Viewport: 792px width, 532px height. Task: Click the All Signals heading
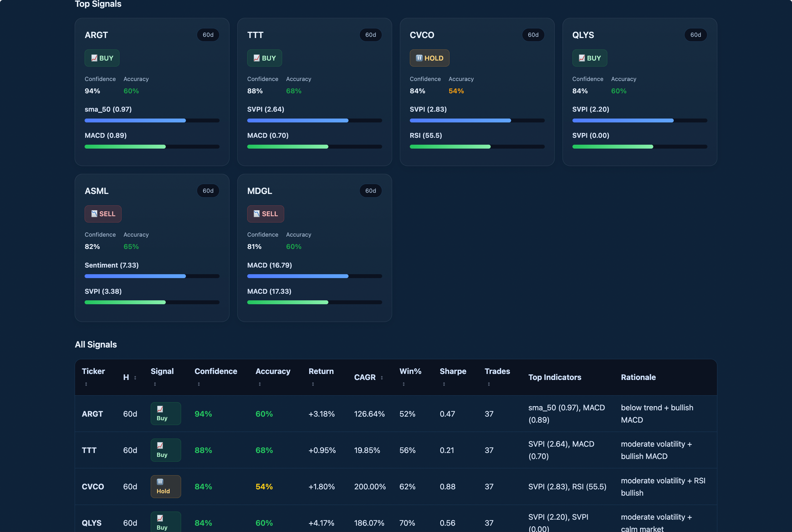(x=96, y=344)
